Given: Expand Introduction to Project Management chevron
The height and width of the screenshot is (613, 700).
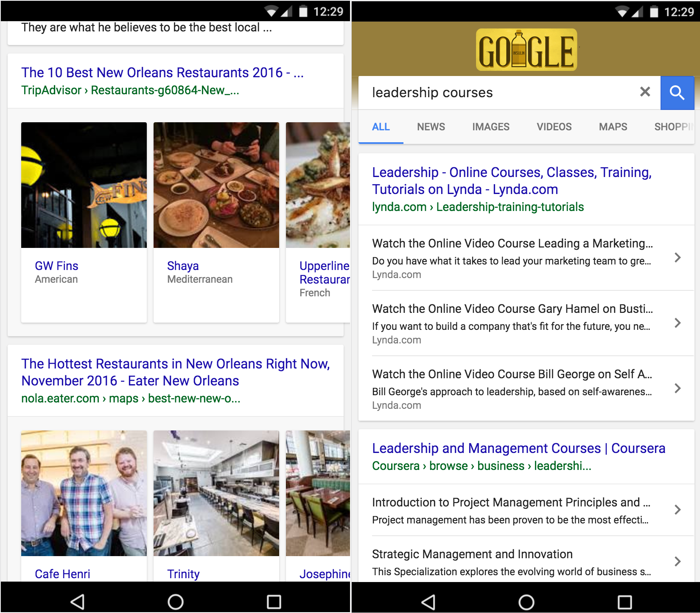Looking at the screenshot, I should coord(678,510).
